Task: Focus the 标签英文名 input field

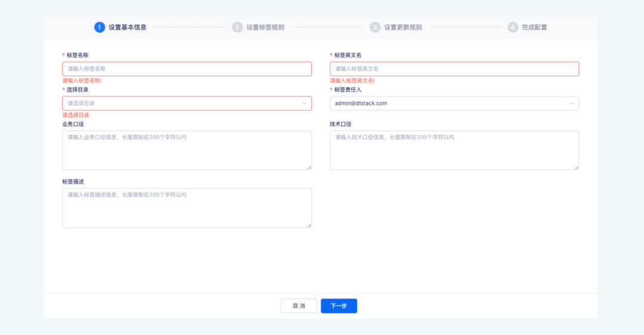Action: point(454,69)
